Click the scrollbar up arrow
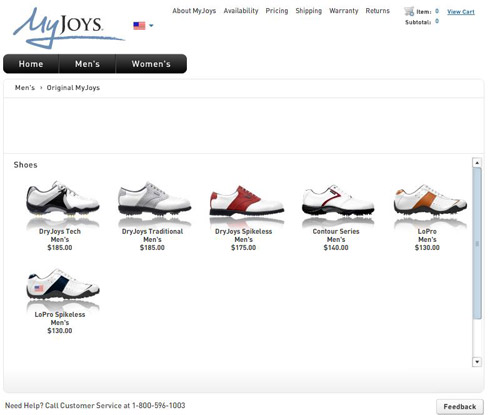Viewport: 490px width, 415px height. point(477,163)
